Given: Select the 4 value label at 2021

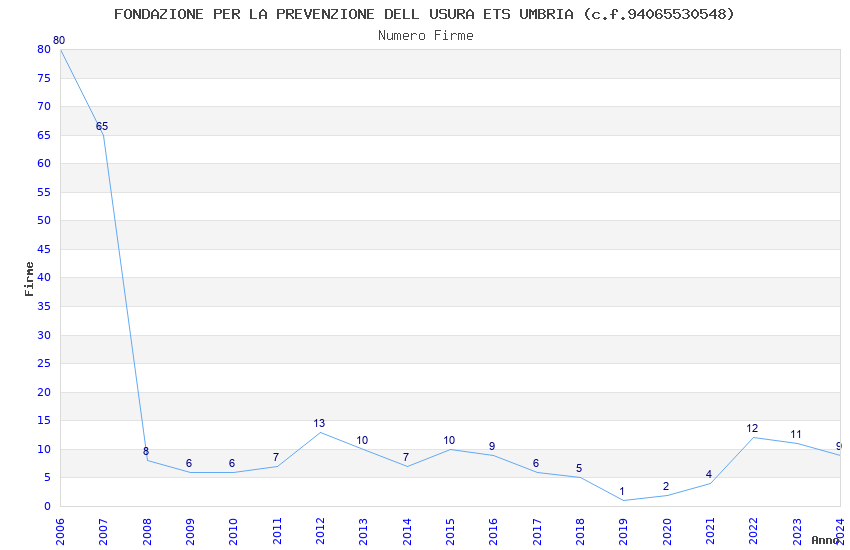Looking at the screenshot, I should click(709, 474).
